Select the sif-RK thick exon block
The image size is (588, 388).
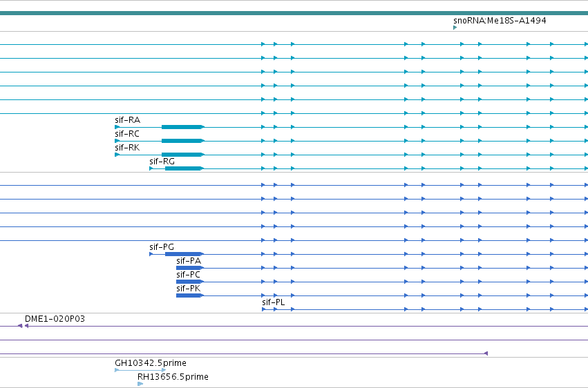tap(182, 155)
